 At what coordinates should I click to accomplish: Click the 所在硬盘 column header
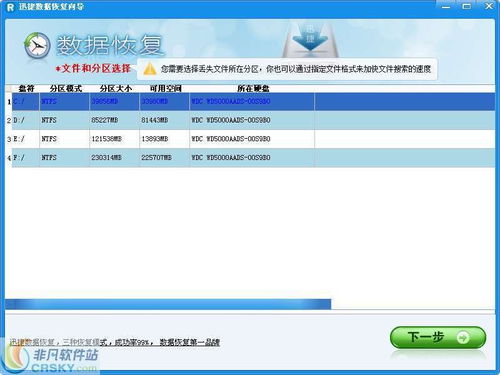[253, 88]
